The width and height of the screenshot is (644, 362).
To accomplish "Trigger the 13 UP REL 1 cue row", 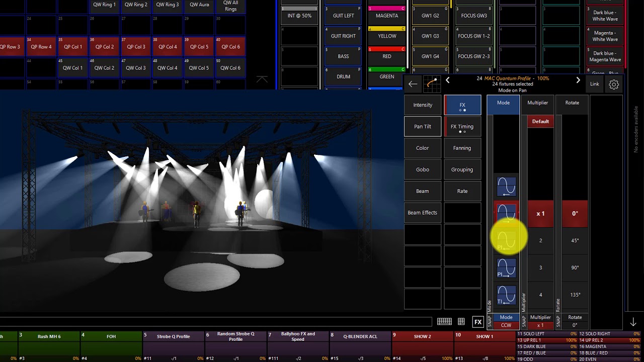I will coord(547,340).
